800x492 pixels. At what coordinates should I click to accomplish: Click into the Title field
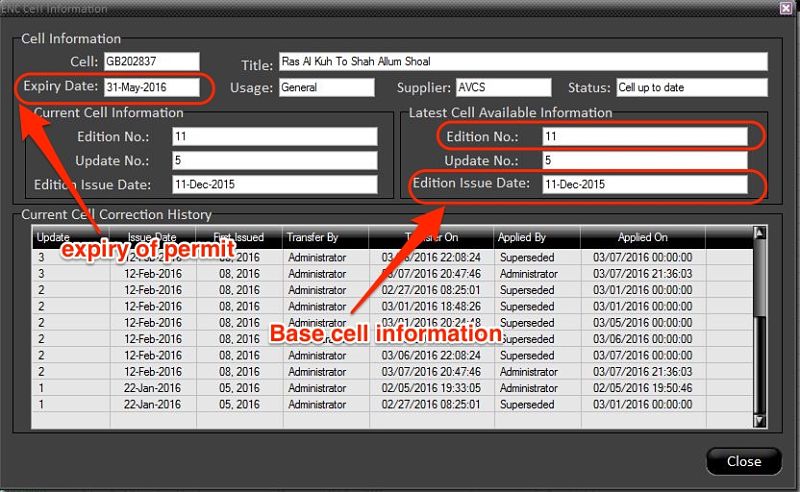[521, 62]
